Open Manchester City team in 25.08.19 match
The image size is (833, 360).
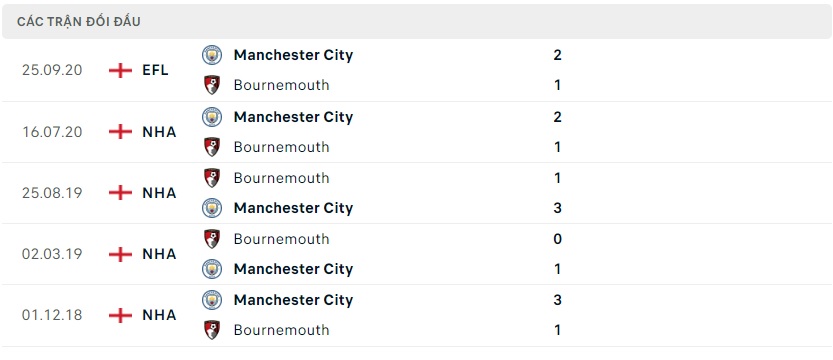pos(293,208)
